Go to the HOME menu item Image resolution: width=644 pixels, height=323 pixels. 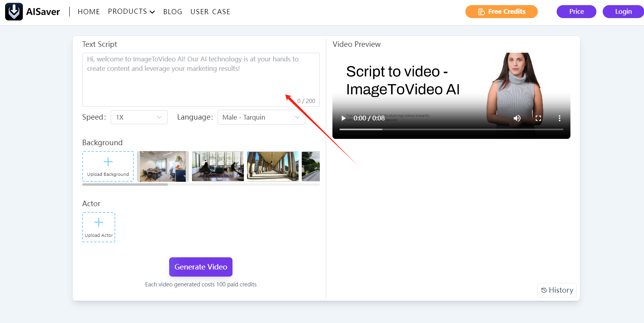pos(89,12)
